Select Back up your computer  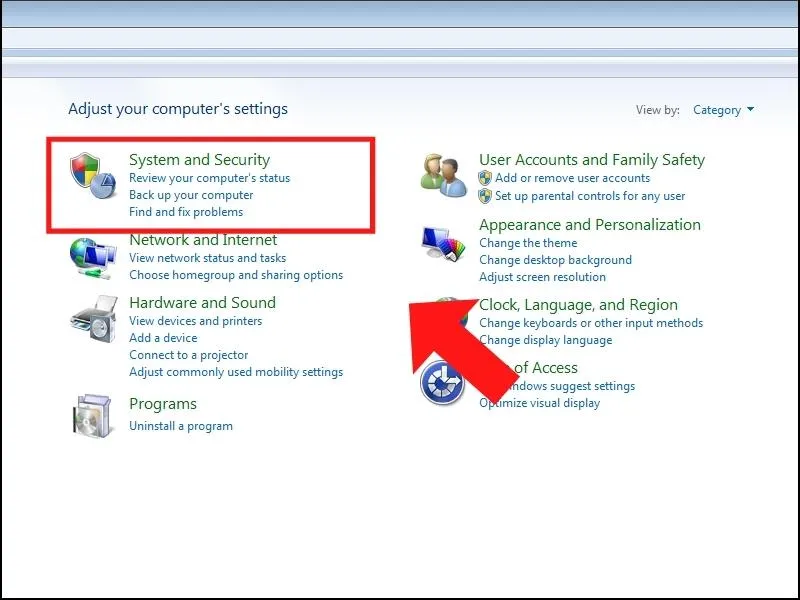(191, 195)
